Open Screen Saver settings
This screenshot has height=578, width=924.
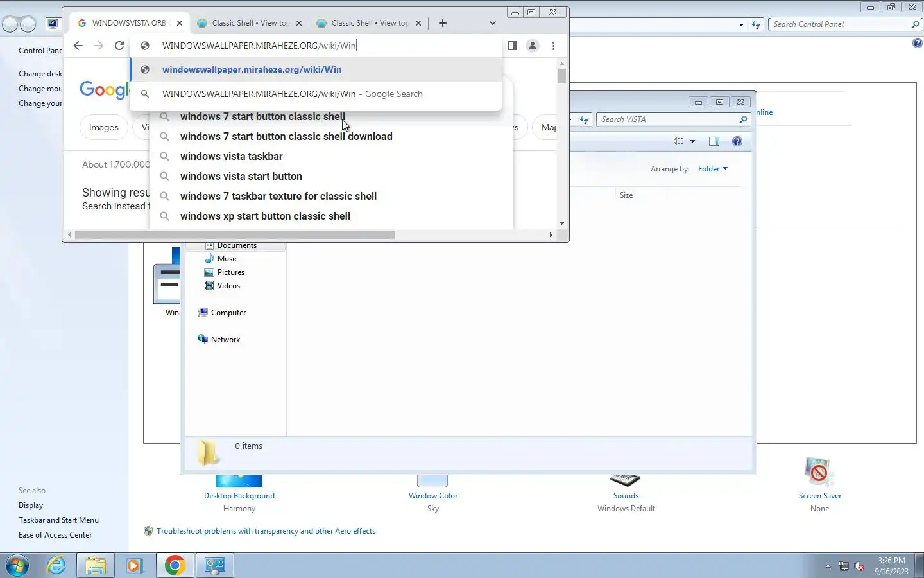819,496
